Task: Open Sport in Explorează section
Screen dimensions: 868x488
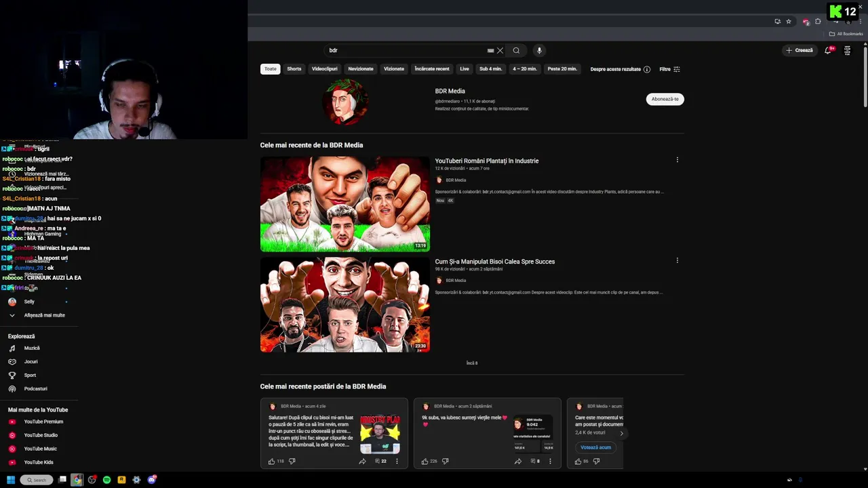Action: (31, 375)
